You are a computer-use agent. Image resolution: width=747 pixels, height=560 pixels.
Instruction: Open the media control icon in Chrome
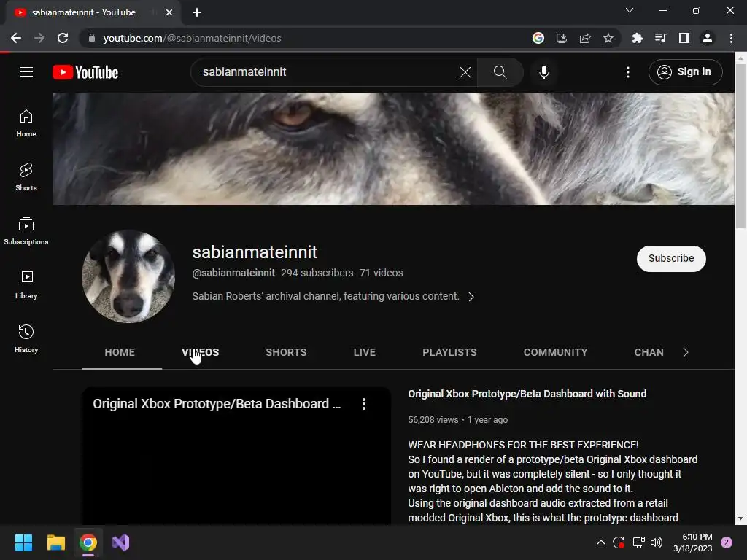tap(660, 38)
